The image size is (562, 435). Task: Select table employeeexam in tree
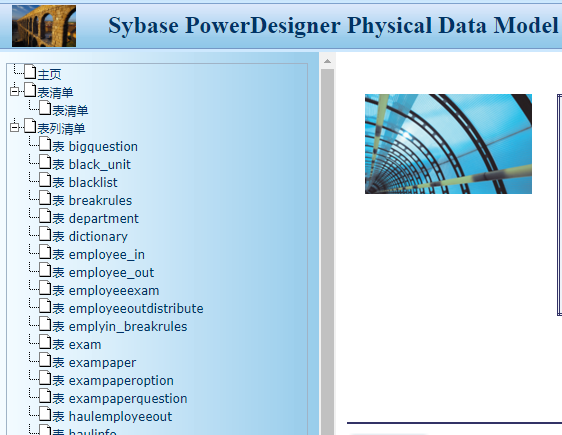coord(106,291)
